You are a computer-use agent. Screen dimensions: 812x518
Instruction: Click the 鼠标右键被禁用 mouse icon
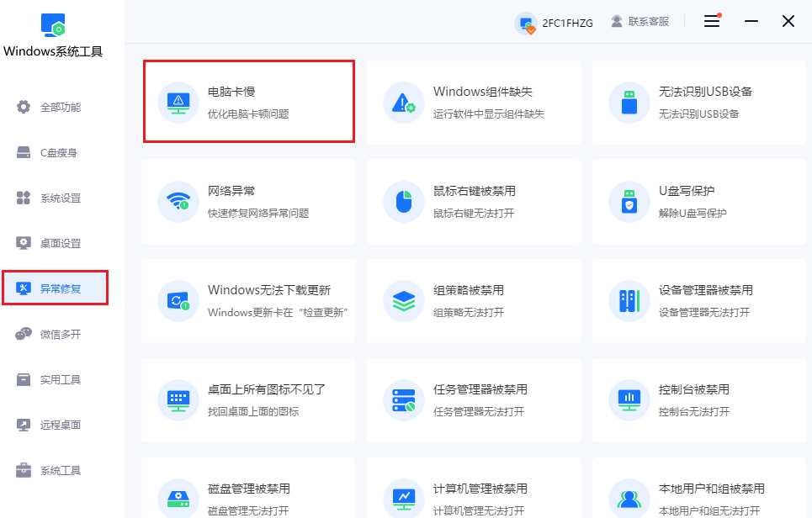403,202
